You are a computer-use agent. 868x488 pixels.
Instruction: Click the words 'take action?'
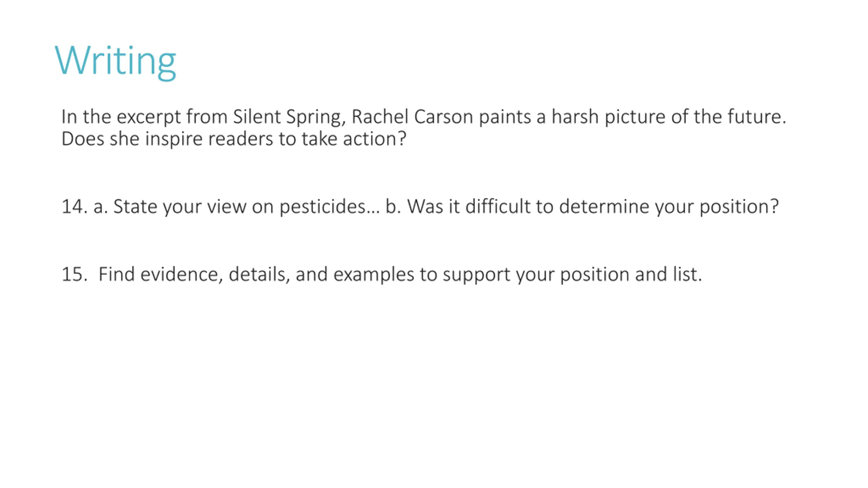354,139
